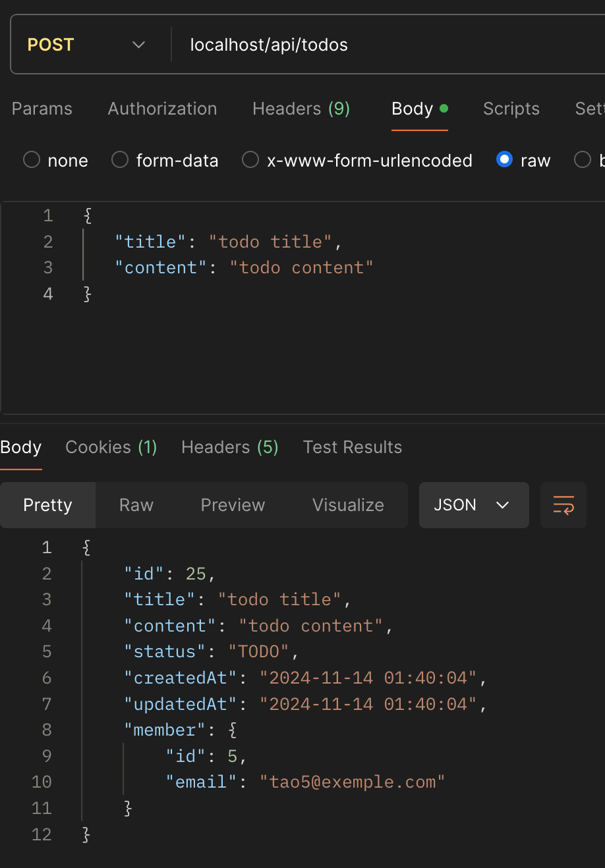The image size is (605, 868).
Task: Open the Test Results tab
Action: 353,447
